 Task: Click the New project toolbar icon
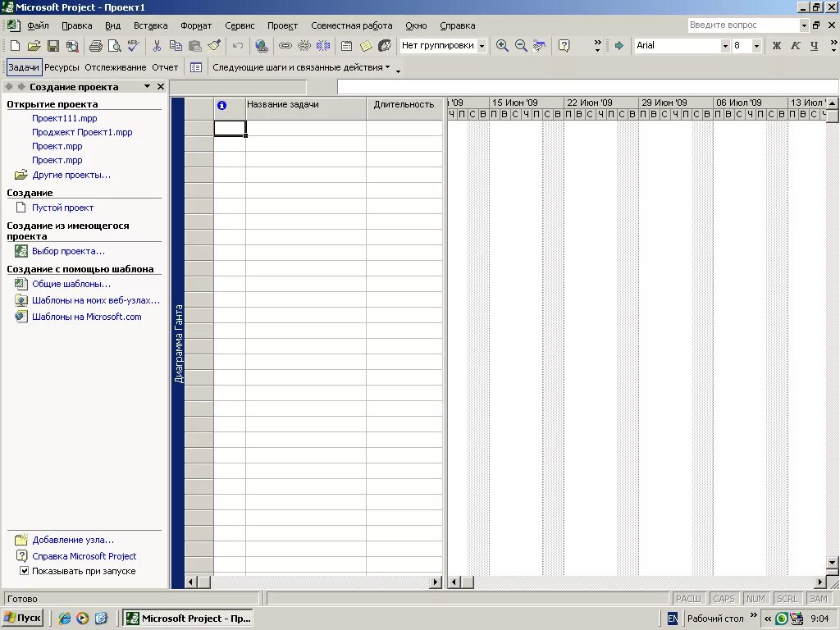tap(15, 46)
